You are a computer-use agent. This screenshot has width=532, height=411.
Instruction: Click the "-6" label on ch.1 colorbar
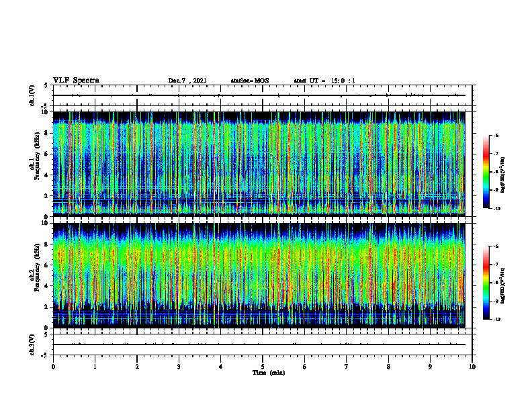[496, 136]
